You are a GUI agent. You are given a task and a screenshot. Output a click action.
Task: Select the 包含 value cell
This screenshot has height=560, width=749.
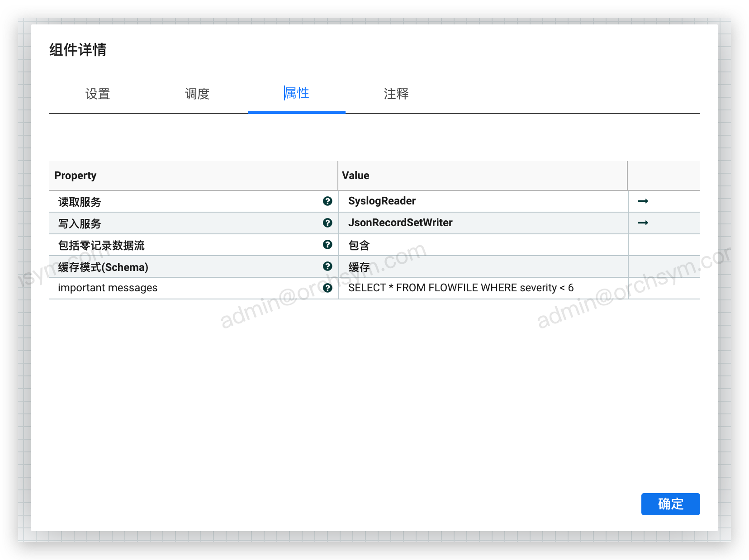(359, 245)
